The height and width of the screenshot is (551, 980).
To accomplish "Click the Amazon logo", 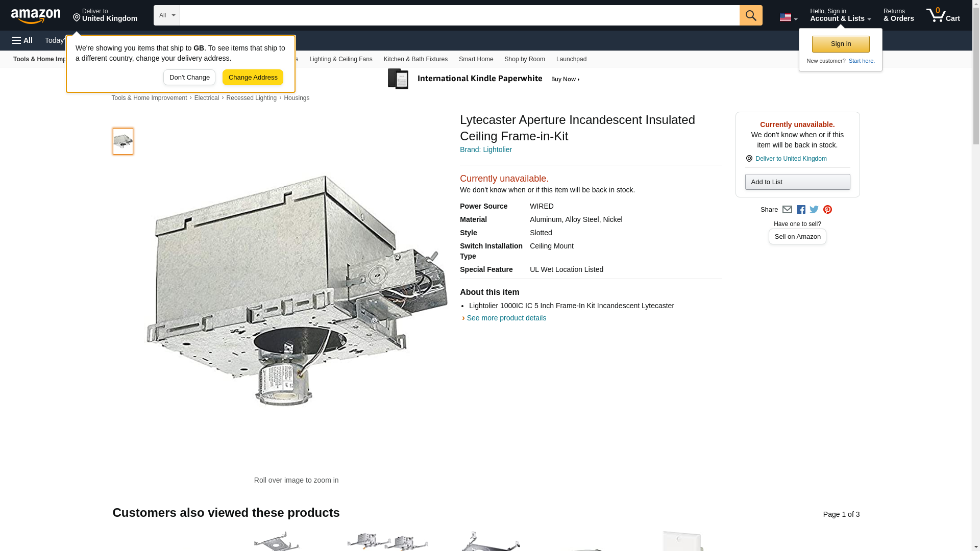I will 36,16.
